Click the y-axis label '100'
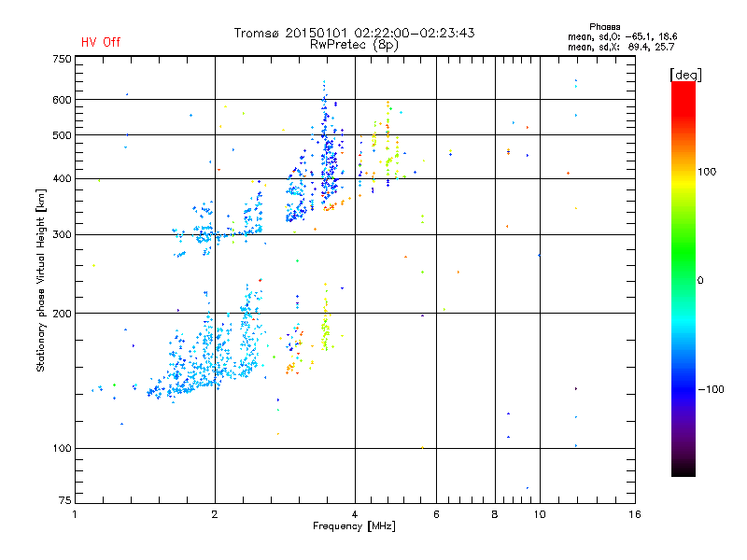This screenshot has height=560, width=747. coord(62,449)
